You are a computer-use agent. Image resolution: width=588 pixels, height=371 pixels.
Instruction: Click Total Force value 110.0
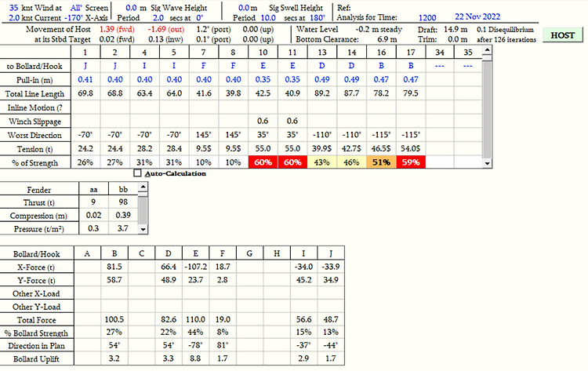[195, 319]
